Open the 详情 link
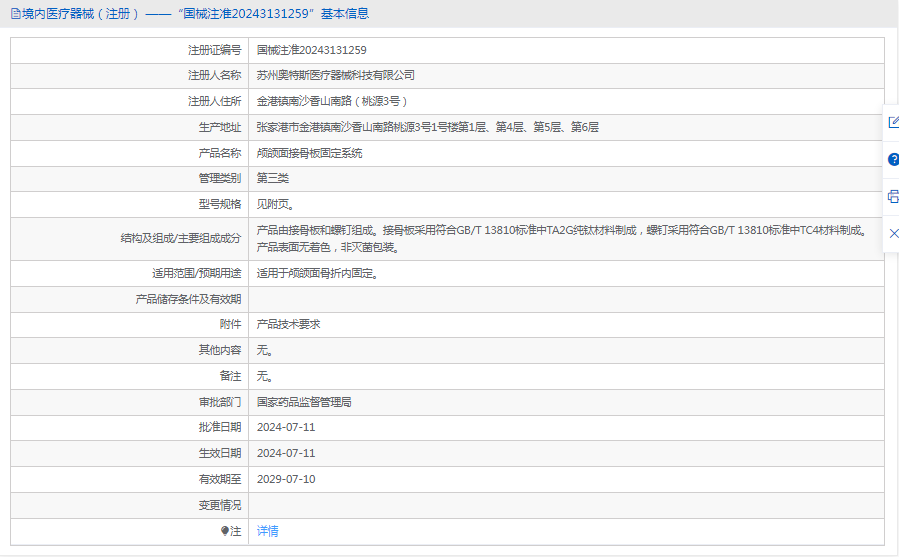This screenshot has height=557, width=899. point(268,531)
